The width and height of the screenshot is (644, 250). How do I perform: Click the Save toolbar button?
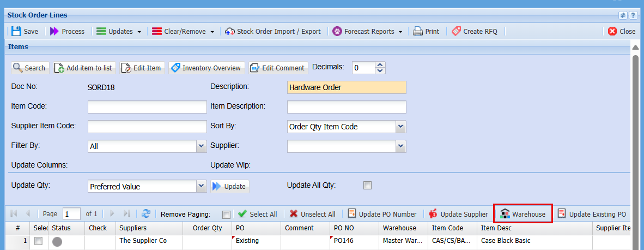(25, 31)
